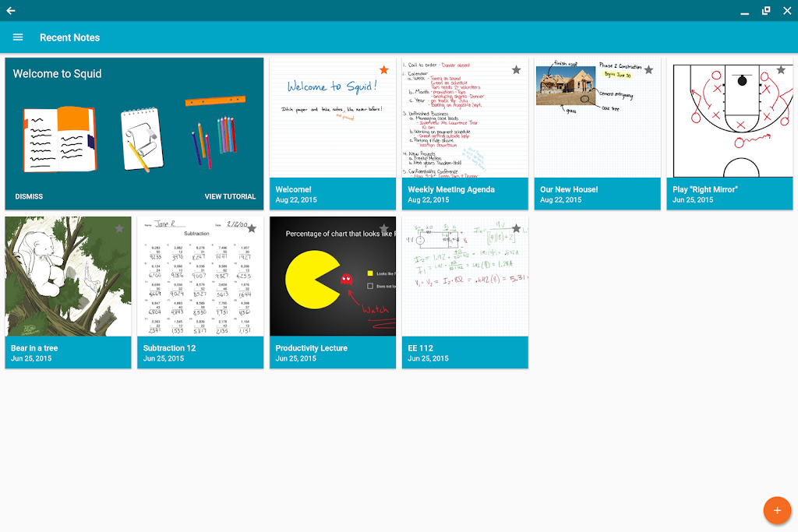The height and width of the screenshot is (532, 798).
Task: Star the EE 112 note
Action: tap(516, 229)
